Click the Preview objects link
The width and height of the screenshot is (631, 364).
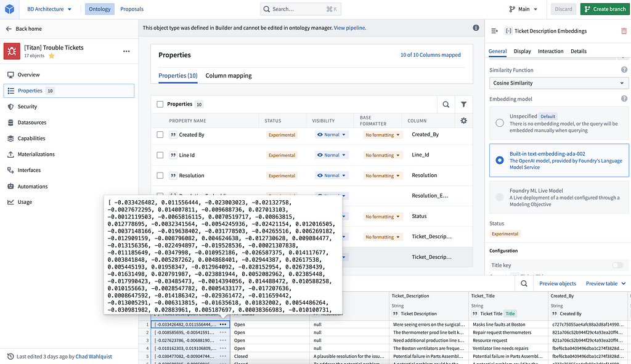[x=558, y=283]
